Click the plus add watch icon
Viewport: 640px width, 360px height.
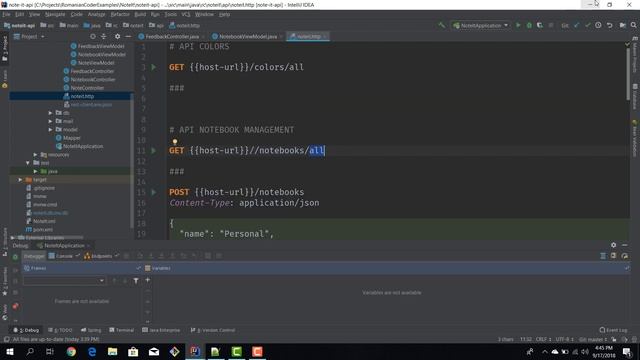(x=148, y=280)
